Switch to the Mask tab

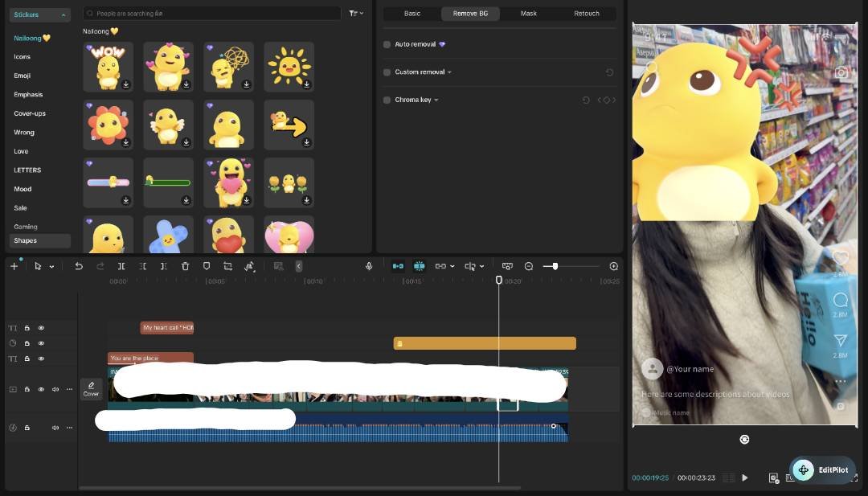coord(529,14)
